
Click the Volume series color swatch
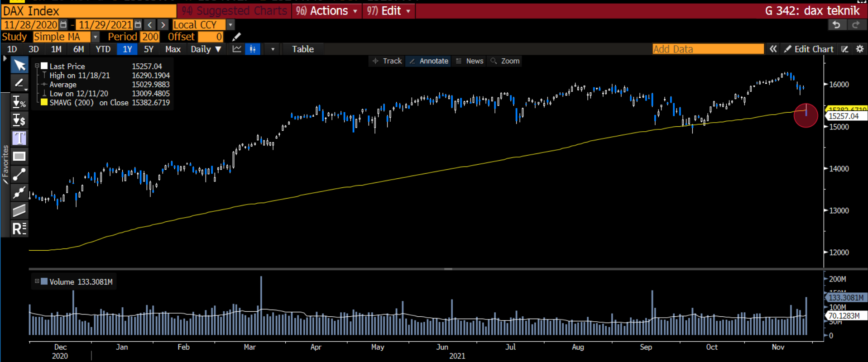(x=44, y=281)
